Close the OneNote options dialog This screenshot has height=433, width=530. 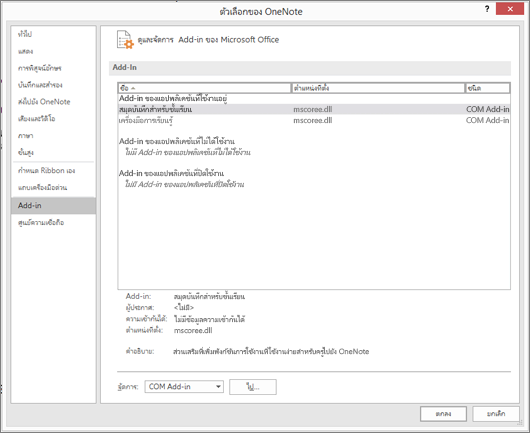(510, 9)
